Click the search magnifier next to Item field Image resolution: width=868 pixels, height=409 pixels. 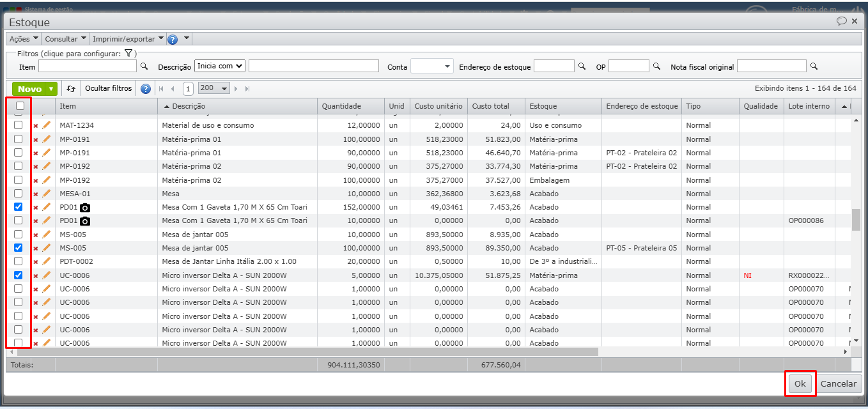click(144, 66)
